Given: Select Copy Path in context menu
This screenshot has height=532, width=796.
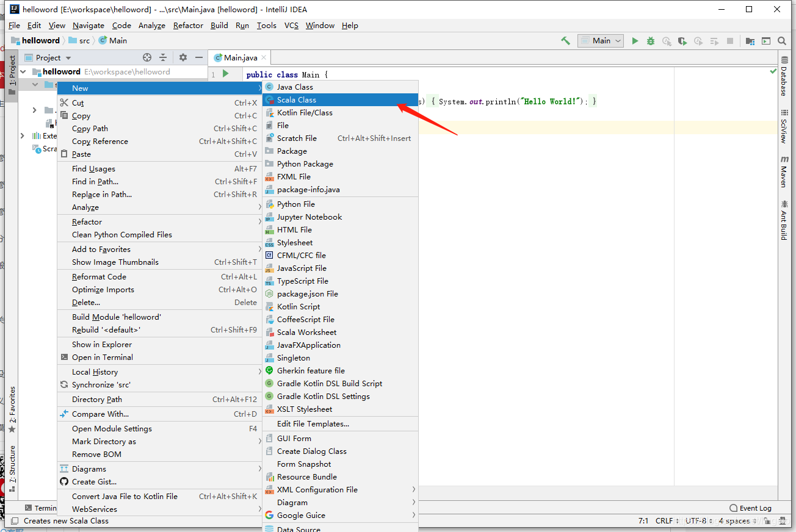Looking at the screenshot, I should pos(159,129).
